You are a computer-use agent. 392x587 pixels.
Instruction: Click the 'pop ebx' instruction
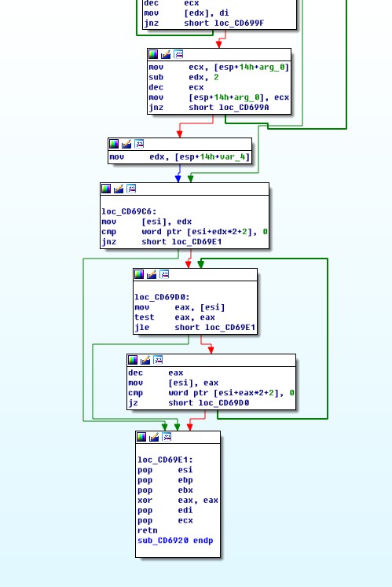tap(165, 490)
